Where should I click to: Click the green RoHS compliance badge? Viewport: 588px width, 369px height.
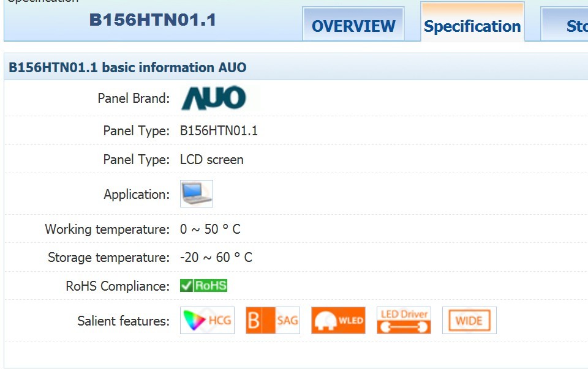203,285
